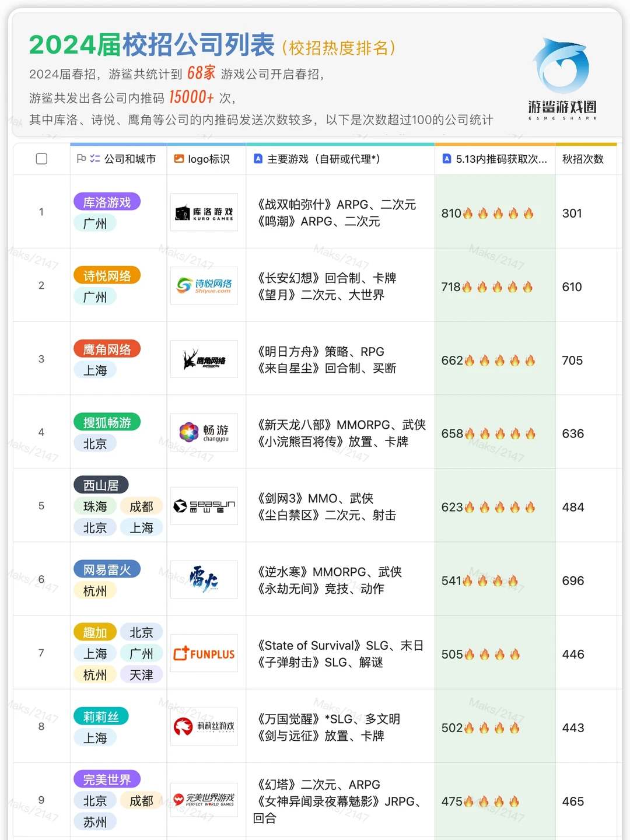This screenshot has height=840, width=630.
Task: Click the 诗悦网络 orange tag
Action: 107,275
